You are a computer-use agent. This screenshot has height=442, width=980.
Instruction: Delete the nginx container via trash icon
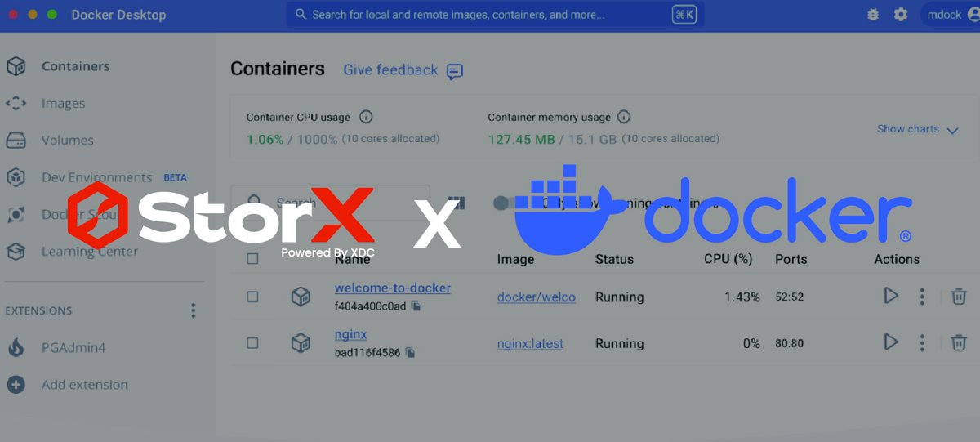pyautogui.click(x=960, y=343)
